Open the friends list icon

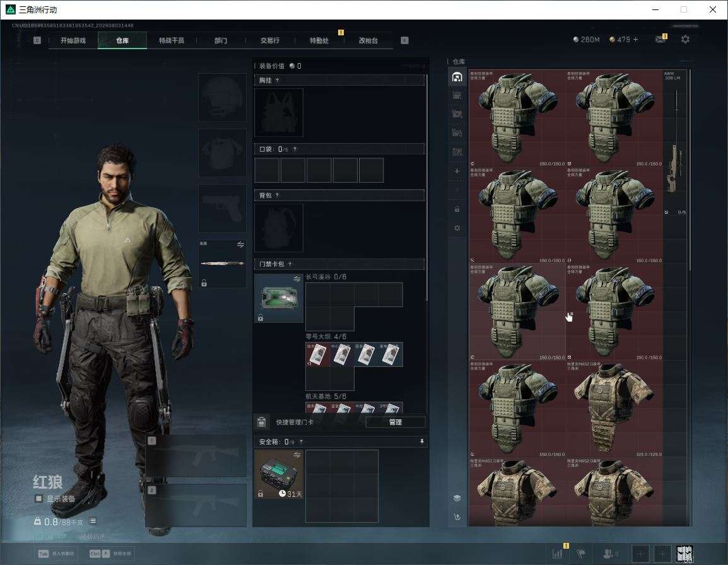coord(609,554)
